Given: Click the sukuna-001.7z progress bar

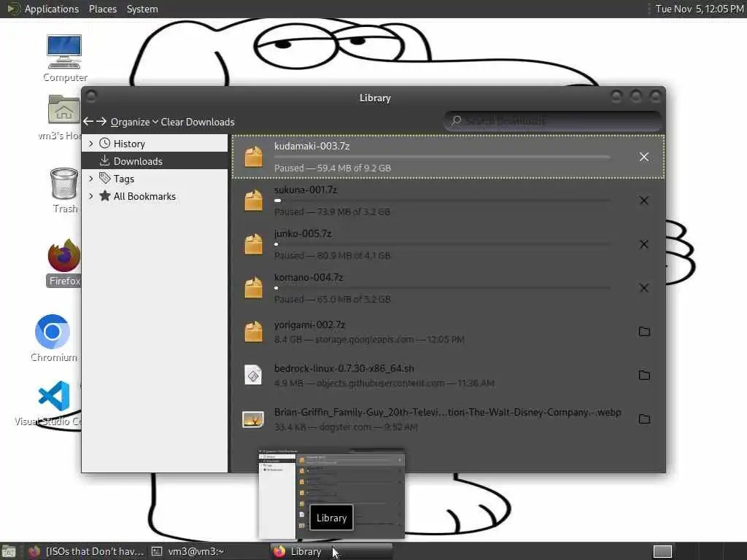Looking at the screenshot, I should [443, 201].
